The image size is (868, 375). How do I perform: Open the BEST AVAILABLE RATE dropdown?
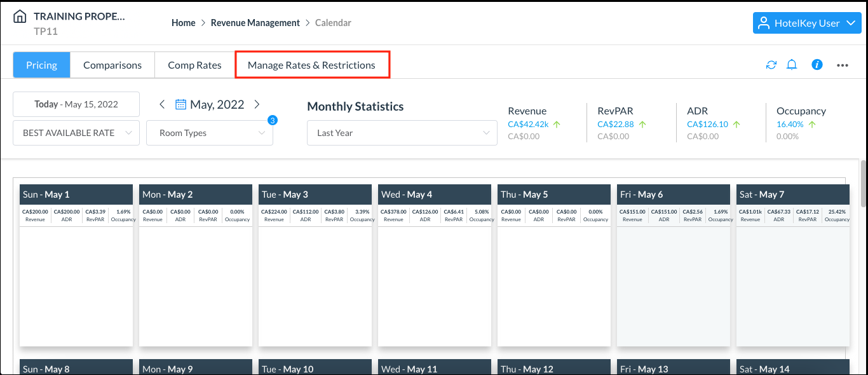point(76,132)
